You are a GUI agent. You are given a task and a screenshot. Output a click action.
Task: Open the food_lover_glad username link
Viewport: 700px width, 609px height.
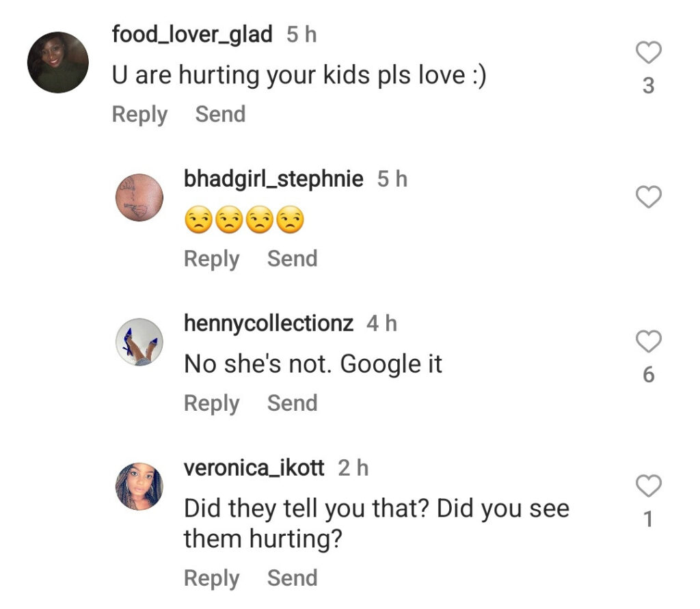click(192, 34)
